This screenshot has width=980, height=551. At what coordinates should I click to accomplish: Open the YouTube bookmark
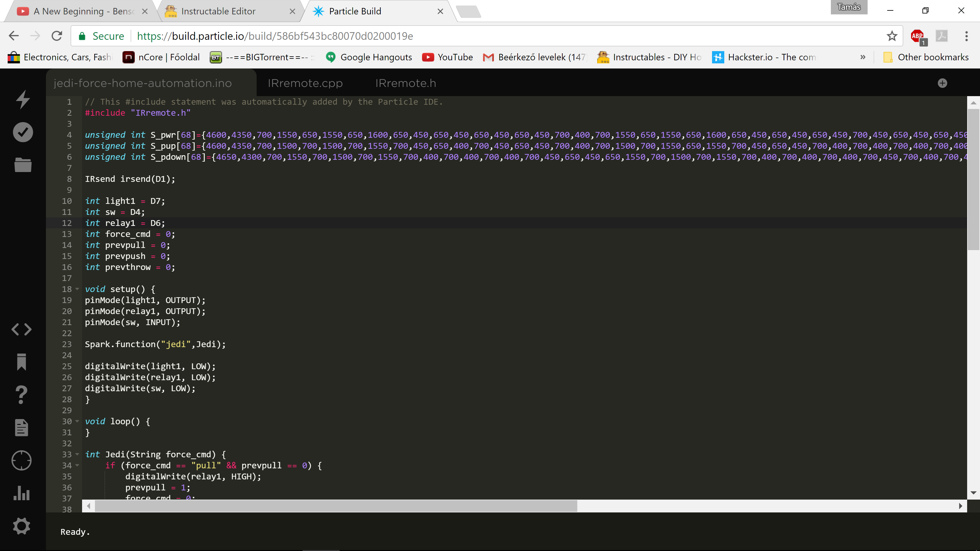pyautogui.click(x=447, y=58)
